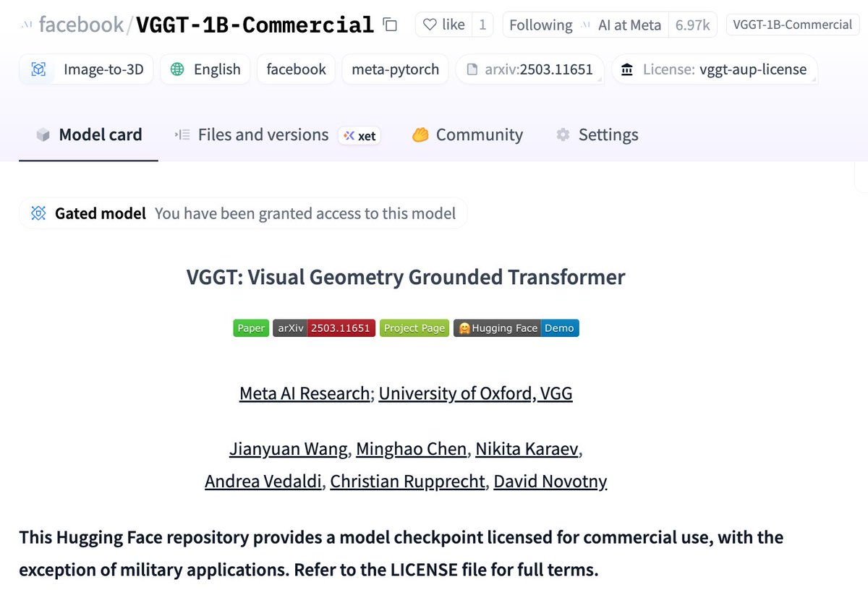Open Minghao Chen author link
868x603 pixels.
[x=412, y=448]
